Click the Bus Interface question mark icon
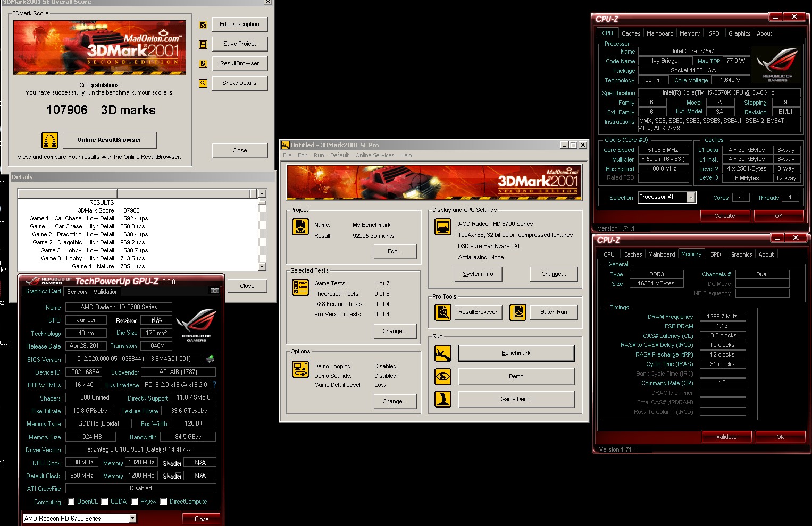This screenshot has height=526, width=812. (x=214, y=385)
